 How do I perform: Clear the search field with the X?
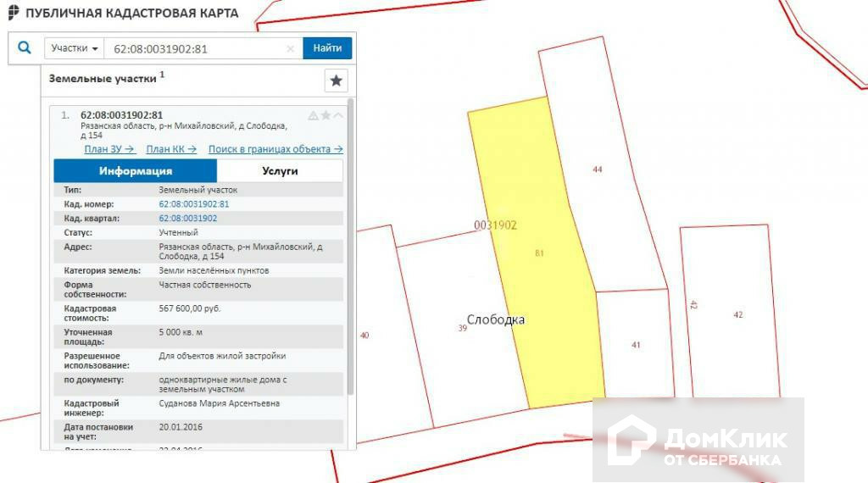pos(290,48)
